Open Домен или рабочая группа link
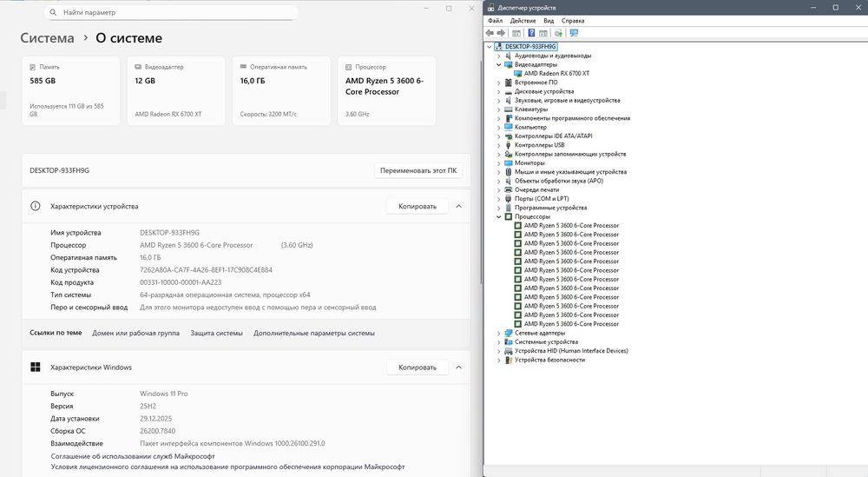868x477 pixels. coord(135,333)
